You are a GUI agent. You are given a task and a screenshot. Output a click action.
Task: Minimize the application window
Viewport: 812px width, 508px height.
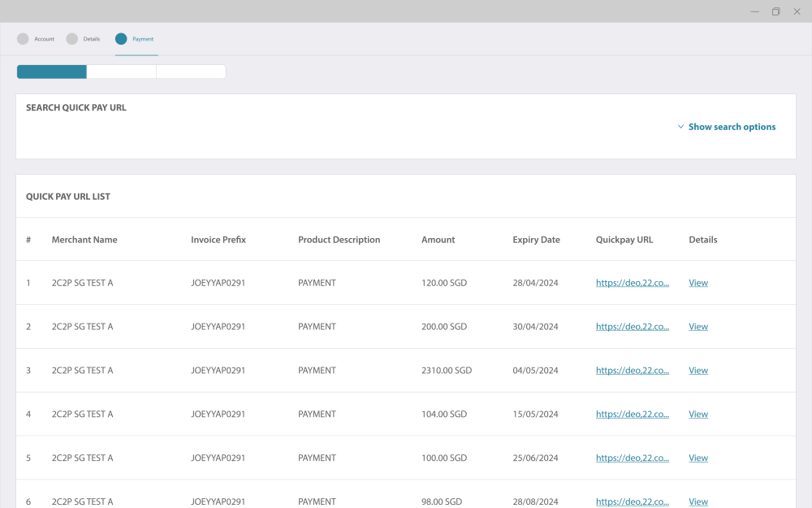(x=754, y=11)
